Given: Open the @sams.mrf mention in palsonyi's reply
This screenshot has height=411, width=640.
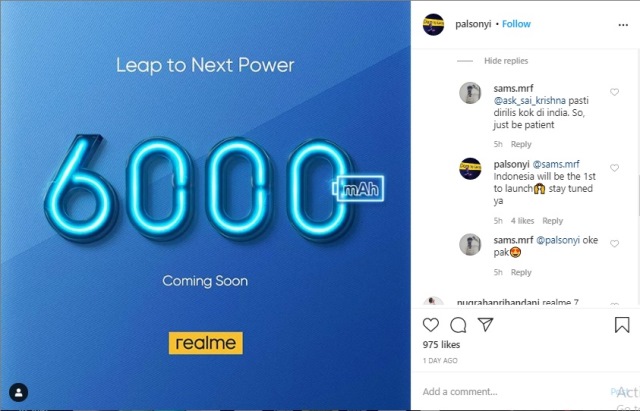Looking at the screenshot, I should point(556,164).
